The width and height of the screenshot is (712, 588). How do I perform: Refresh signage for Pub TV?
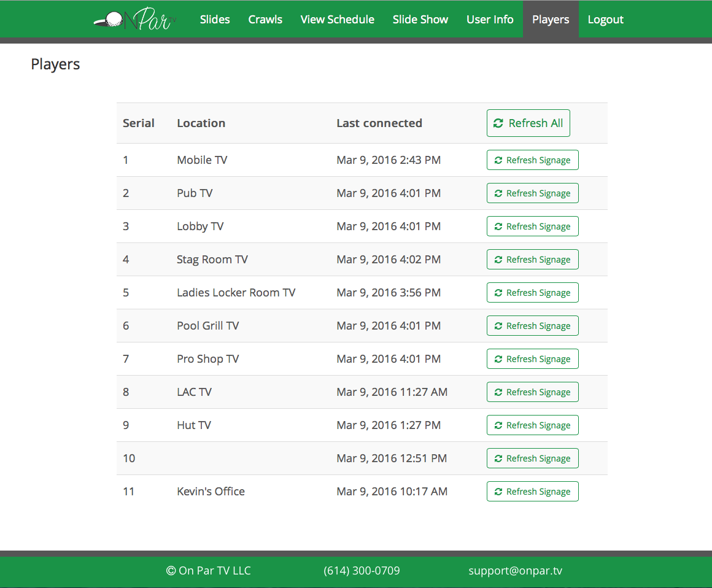coord(533,193)
